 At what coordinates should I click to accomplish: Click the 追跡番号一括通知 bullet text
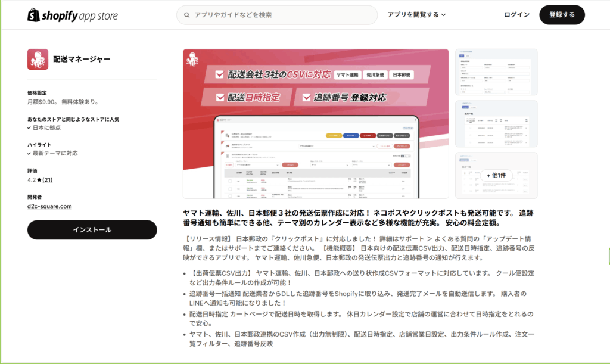click(358, 298)
